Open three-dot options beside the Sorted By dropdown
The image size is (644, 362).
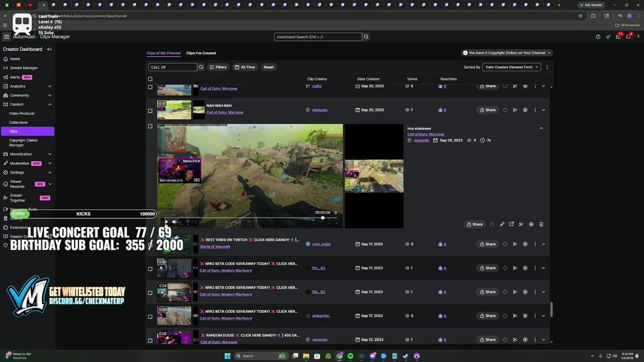[547, 67]
